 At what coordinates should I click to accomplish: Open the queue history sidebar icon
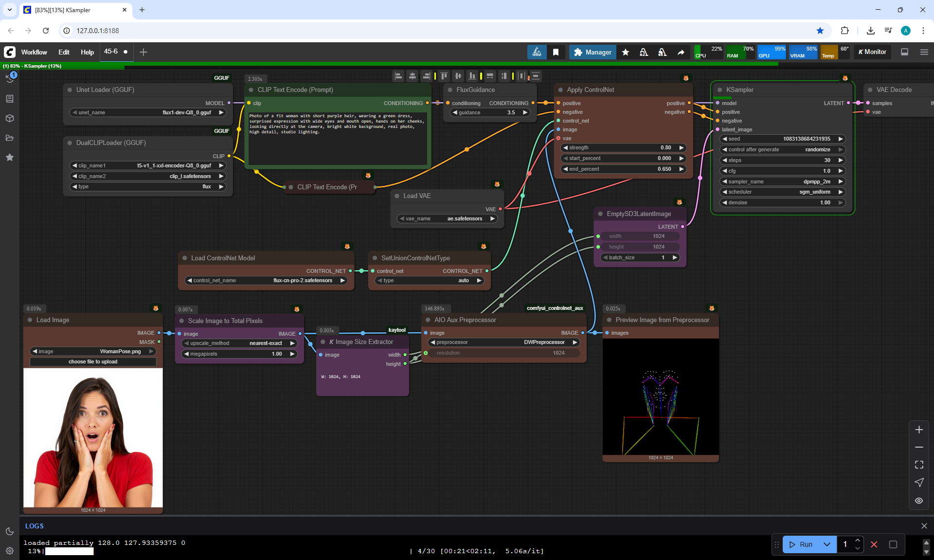pyautogui.click(x=10, y=79)
